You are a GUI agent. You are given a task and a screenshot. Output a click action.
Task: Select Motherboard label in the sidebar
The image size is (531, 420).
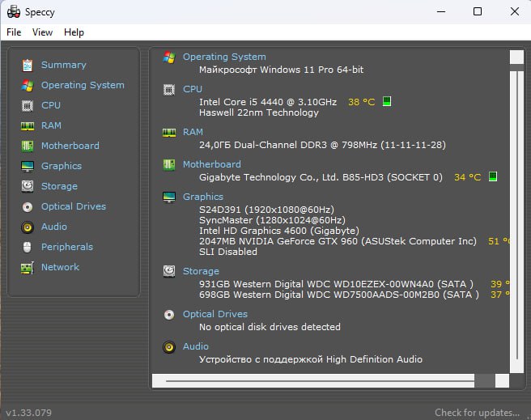pyautogui.click(x=70, y=146)
